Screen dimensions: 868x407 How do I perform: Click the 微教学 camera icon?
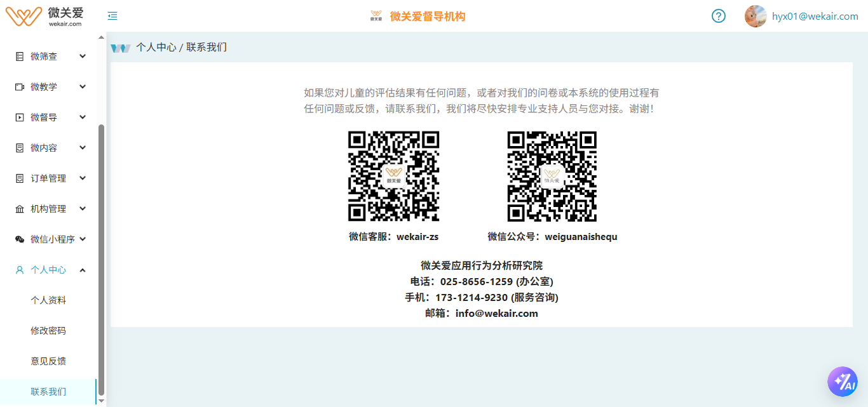click(20, 87)
